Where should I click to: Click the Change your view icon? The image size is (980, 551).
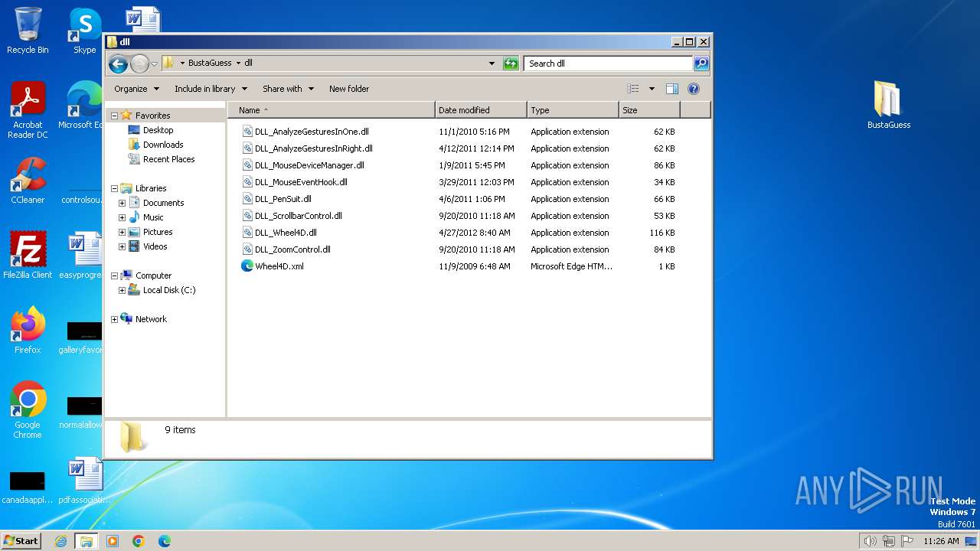tap(633, 89)
